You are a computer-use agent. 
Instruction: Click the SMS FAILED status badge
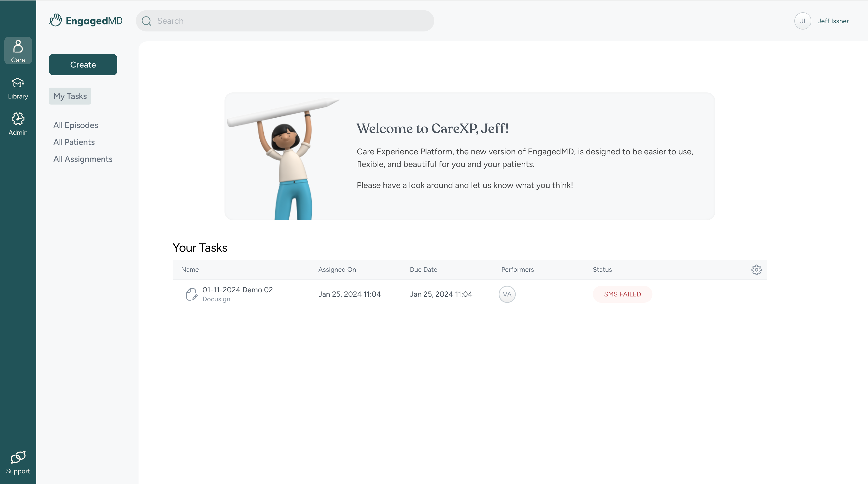(622, 294)
